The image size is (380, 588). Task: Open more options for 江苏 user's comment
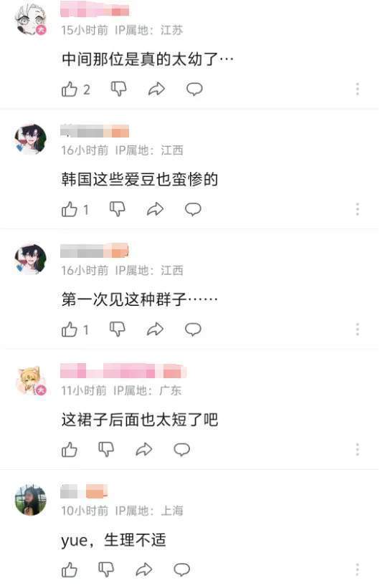pos(358,90)
